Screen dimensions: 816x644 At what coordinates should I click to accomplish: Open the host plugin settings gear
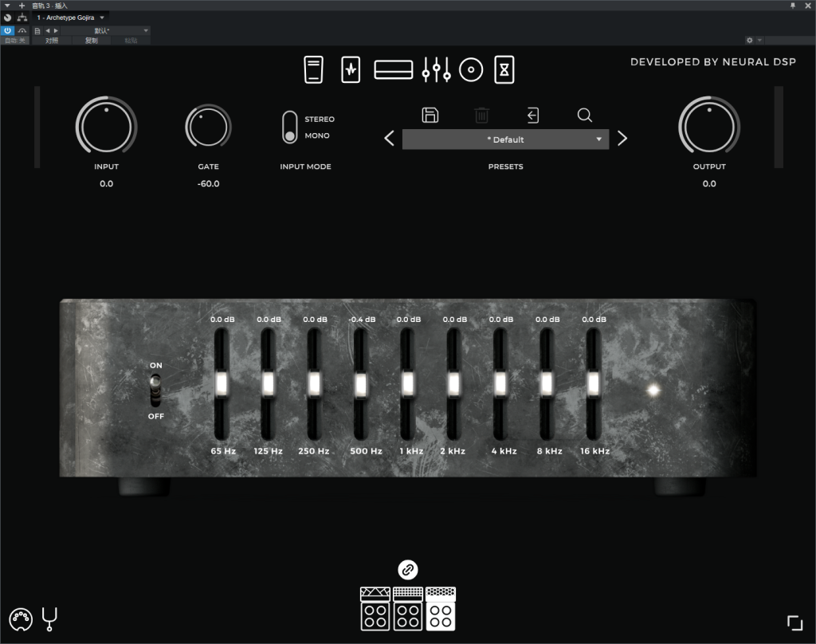(749, 40)
